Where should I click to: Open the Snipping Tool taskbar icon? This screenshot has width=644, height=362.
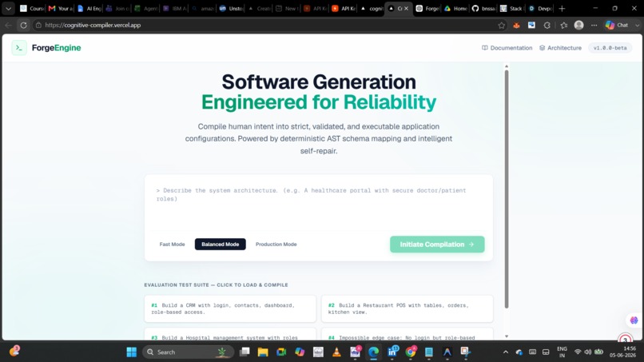(x=465, y=352)
